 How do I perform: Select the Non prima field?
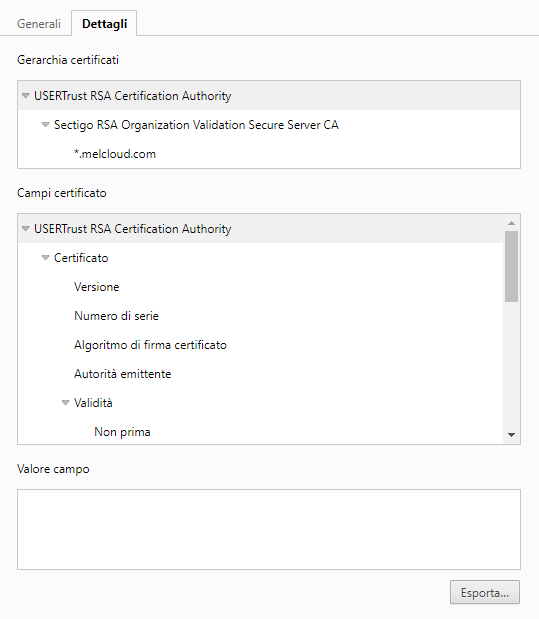coord(122,432)
